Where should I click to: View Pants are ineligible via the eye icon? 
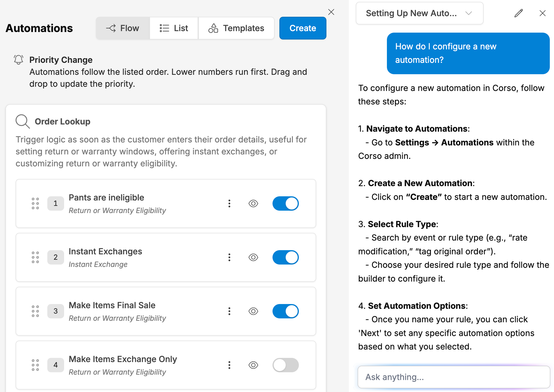point(253,203)
